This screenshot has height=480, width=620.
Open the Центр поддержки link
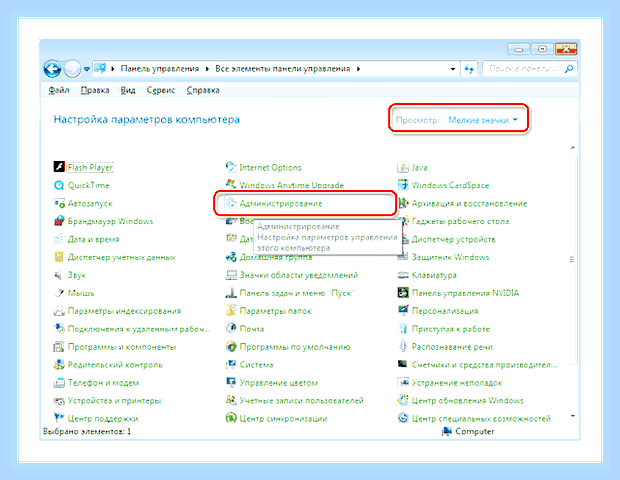pos(103,418)
